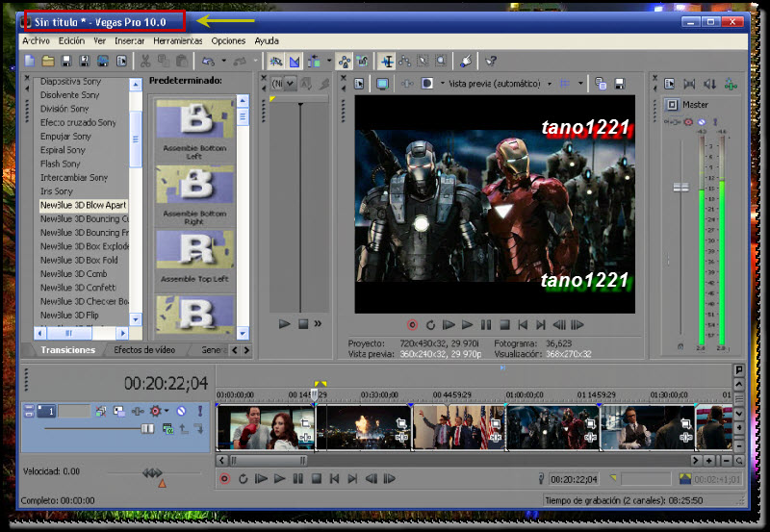The height and width of the screenshot is (532, 770).
Task: Open the Opciones menu
Action: [x=228, y=40]
